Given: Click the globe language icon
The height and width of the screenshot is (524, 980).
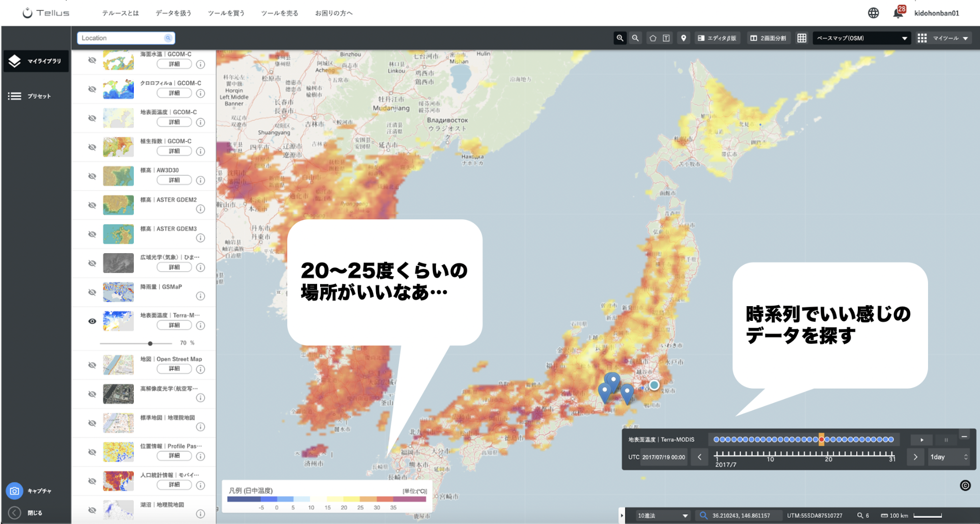Looking at the screenshot, I should [x=873, y=13].
